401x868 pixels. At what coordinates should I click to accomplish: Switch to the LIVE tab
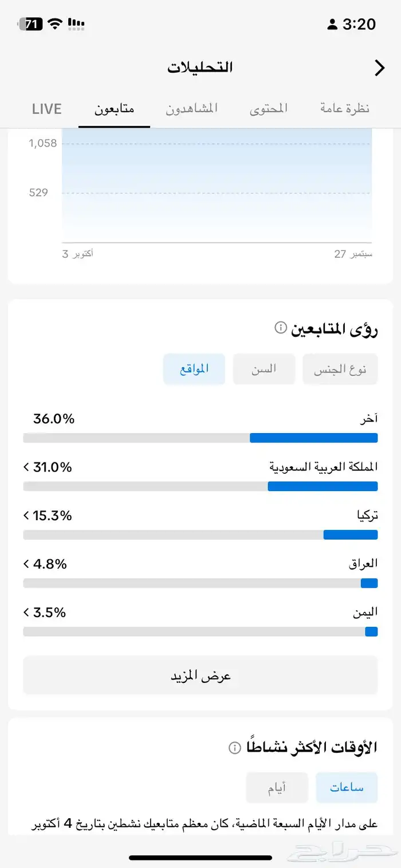click(46, 108)
